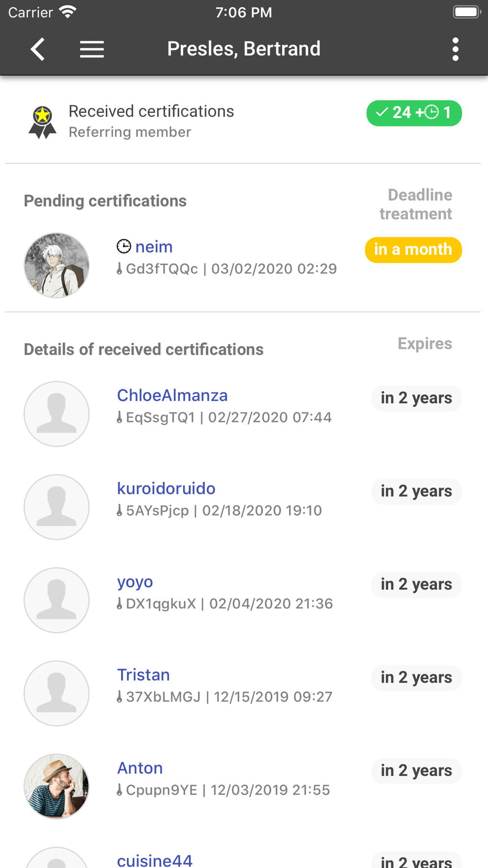Tap Anton's avatar photo
The image size is (488, 868).
point(57,786)
